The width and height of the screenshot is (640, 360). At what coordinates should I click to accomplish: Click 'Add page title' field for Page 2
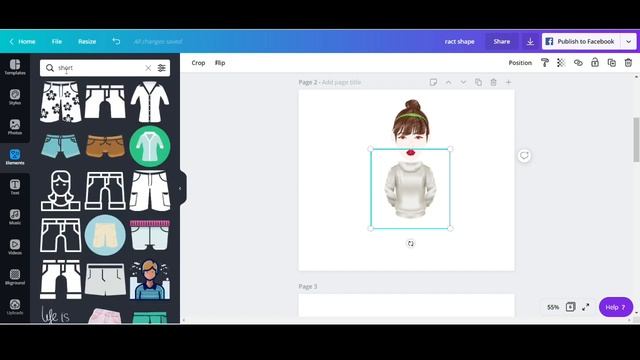click(341, 82)
